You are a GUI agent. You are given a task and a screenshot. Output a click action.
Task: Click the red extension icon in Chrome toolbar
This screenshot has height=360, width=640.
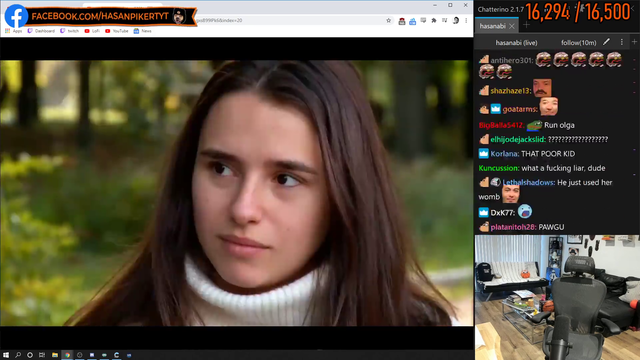[x=402, y=21]
